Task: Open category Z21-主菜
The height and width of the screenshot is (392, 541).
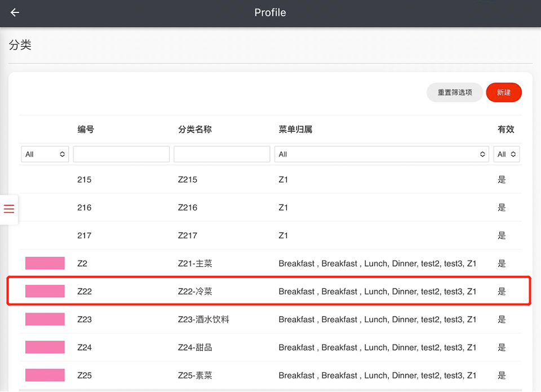Action: tap(195, 264)
